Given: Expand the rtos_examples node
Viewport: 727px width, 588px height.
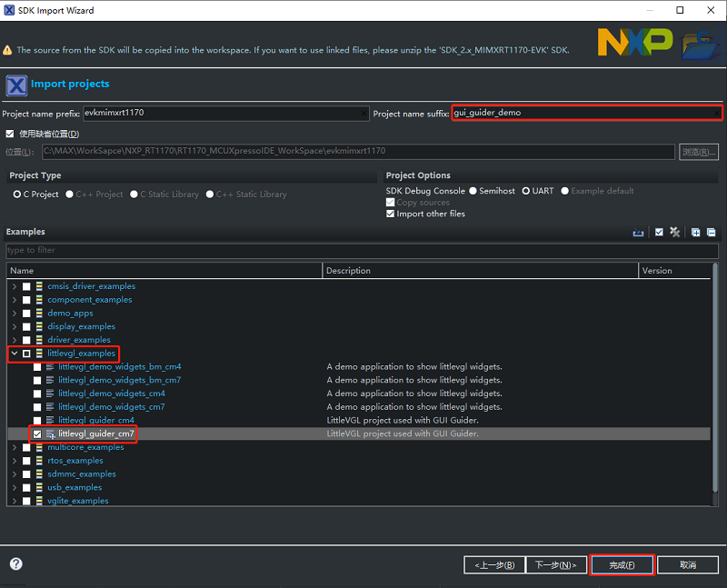Looking at the screenshot, I should (x=15, y=461).
